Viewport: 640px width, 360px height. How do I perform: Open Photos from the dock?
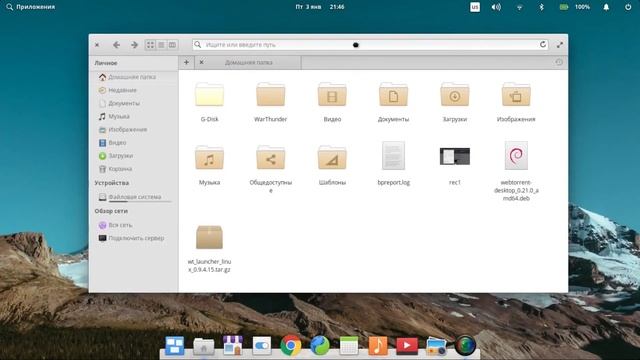coord(436,347)
